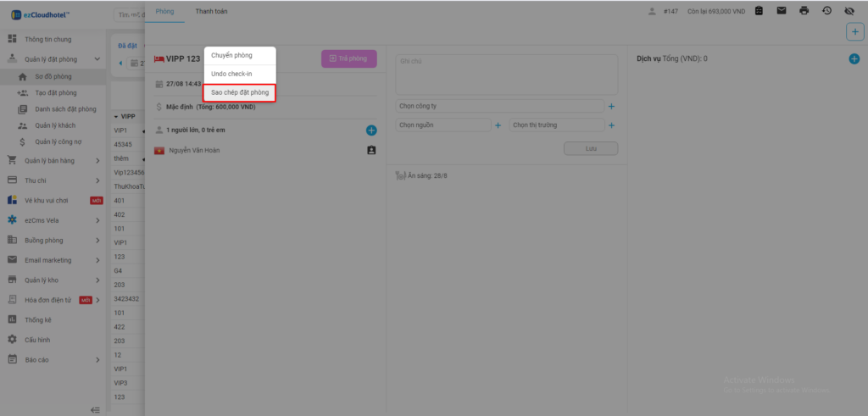Add guest using blue plus beside '1 người lớn'
Viewport: 868px width, 416px height.
(x=371, y=130)
